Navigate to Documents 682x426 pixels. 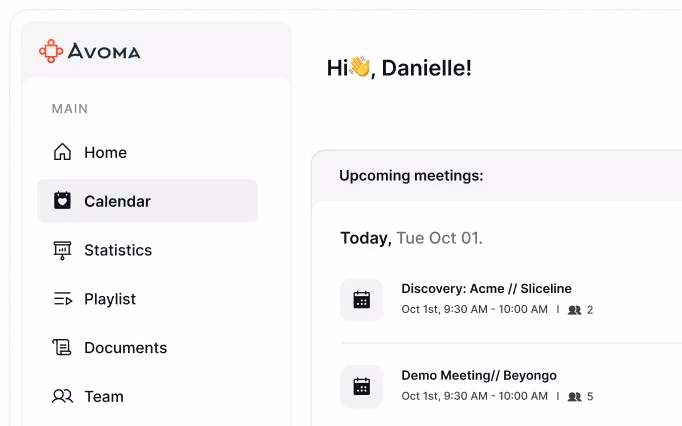coord(125,348)
